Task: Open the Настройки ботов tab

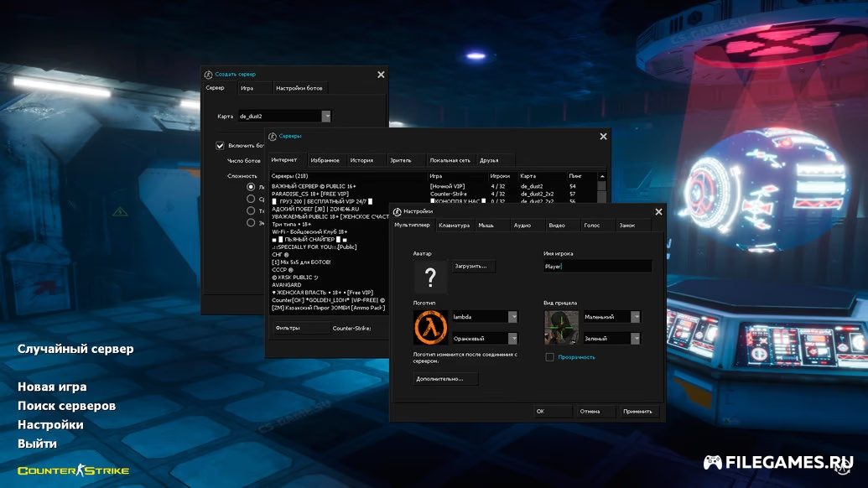Action: click(299, 88)
